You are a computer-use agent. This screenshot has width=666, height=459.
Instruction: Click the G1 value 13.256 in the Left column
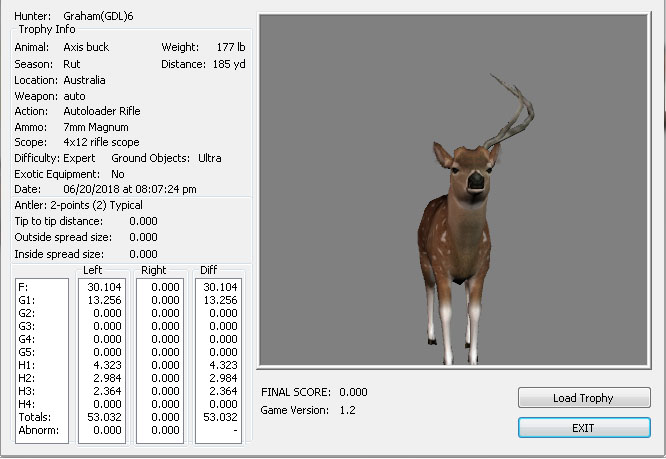point(101,299)
